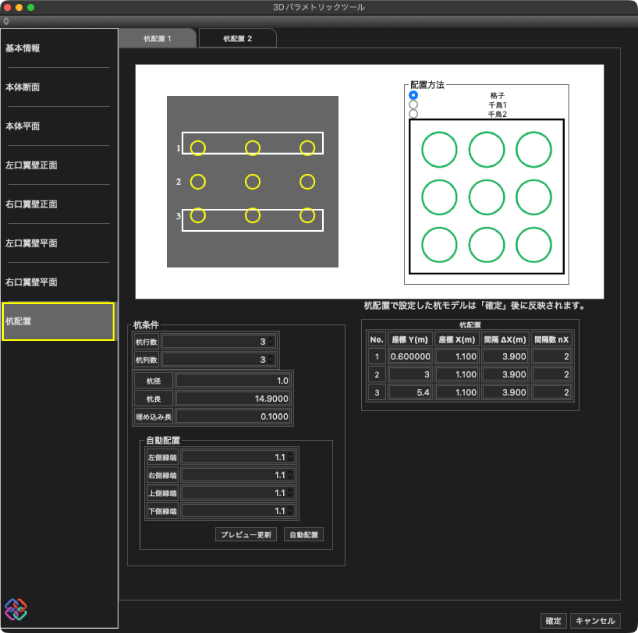Click the 確定 confirm button

[553, 621]
